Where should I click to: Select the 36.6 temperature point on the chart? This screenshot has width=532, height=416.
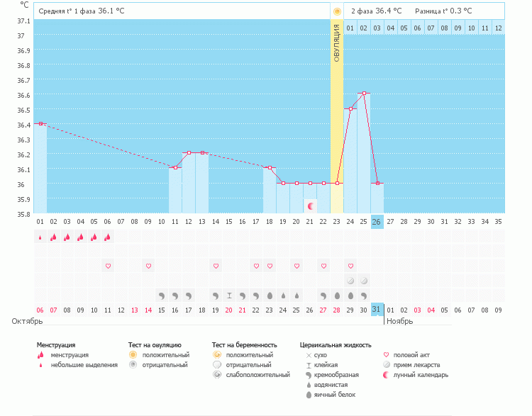coord(364,93)
